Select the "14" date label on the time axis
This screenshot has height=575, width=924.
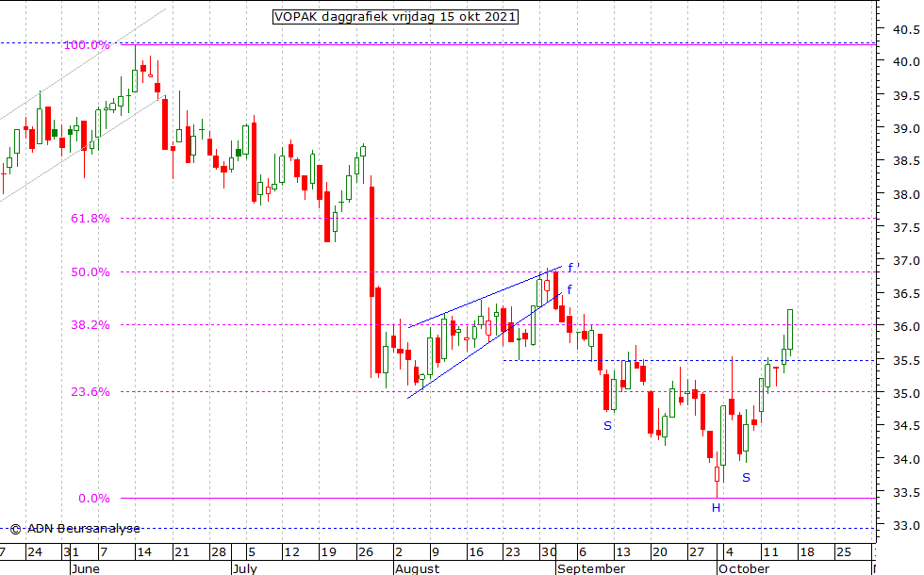click(x=144, y=552)
